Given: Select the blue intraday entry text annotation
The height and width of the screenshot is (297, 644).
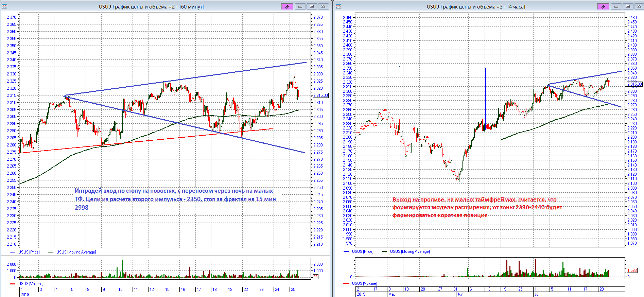Looking at the screenshot, I should (x=175, y=199).
